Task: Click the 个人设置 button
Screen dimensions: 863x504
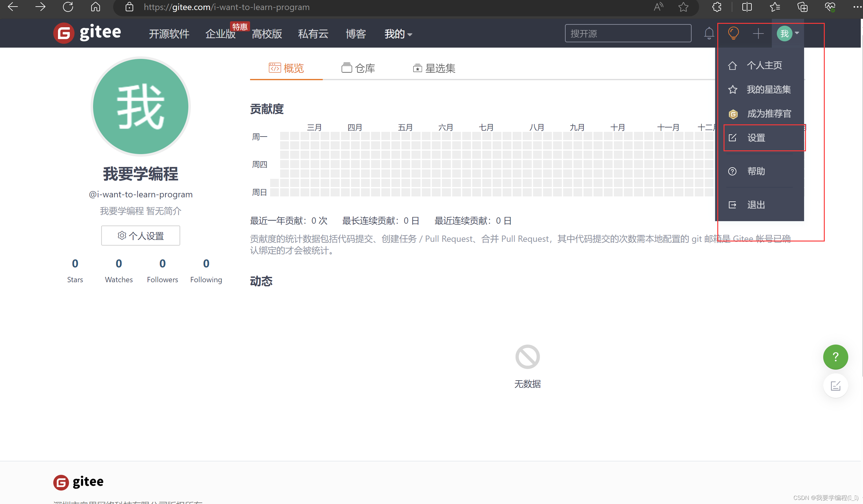Action: tap(140, 236)
